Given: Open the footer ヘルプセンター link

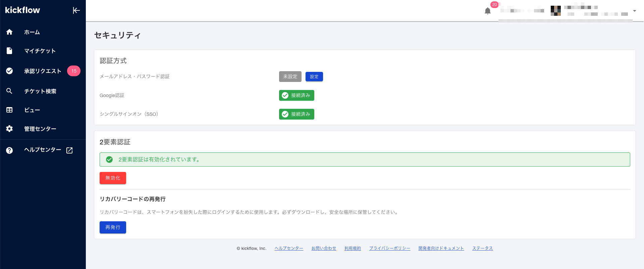Looking at the screenshot, I should [x=289, y=248].
